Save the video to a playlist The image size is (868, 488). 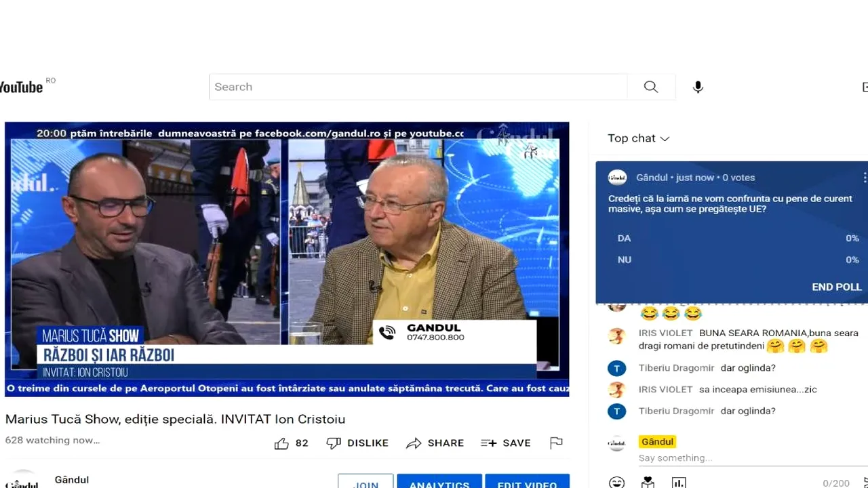pyautogui.click(x=505, y=443)
